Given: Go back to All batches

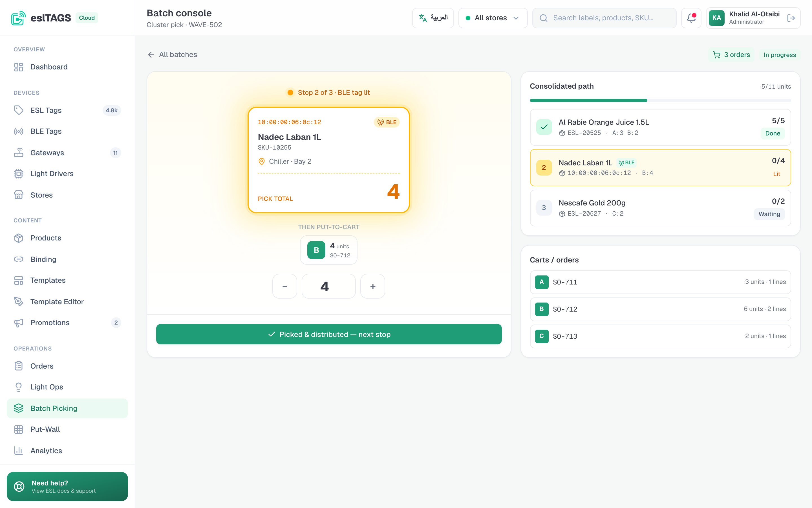Looking at the screenshot, I should pos(173,54).
